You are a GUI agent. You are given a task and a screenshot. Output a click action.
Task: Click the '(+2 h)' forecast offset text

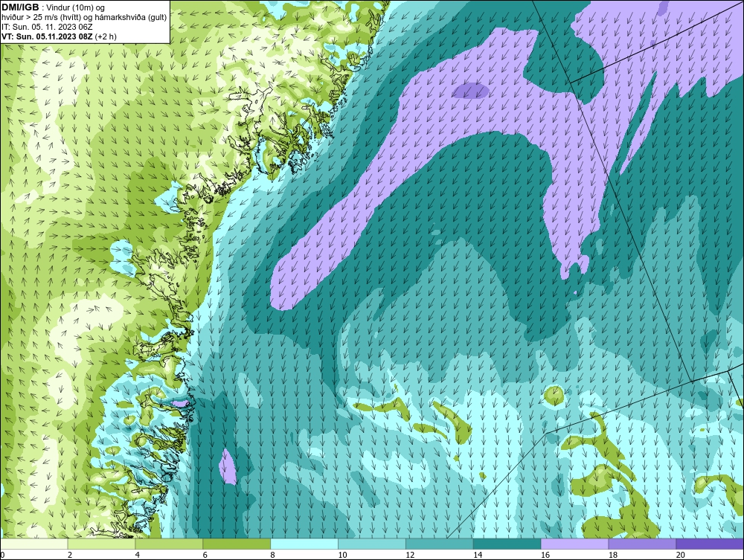(x=106, y=36)
